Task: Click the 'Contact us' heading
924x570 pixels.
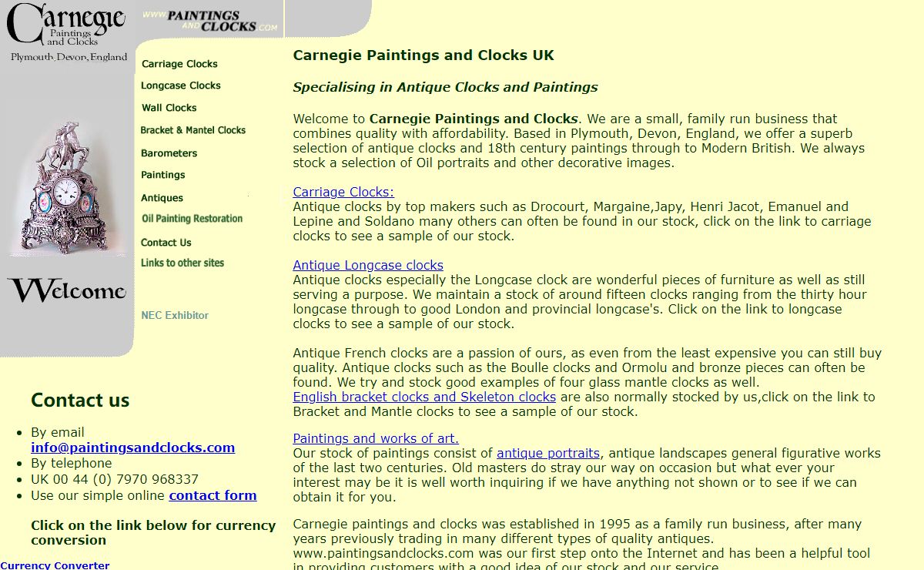Action: coord(80,401)
